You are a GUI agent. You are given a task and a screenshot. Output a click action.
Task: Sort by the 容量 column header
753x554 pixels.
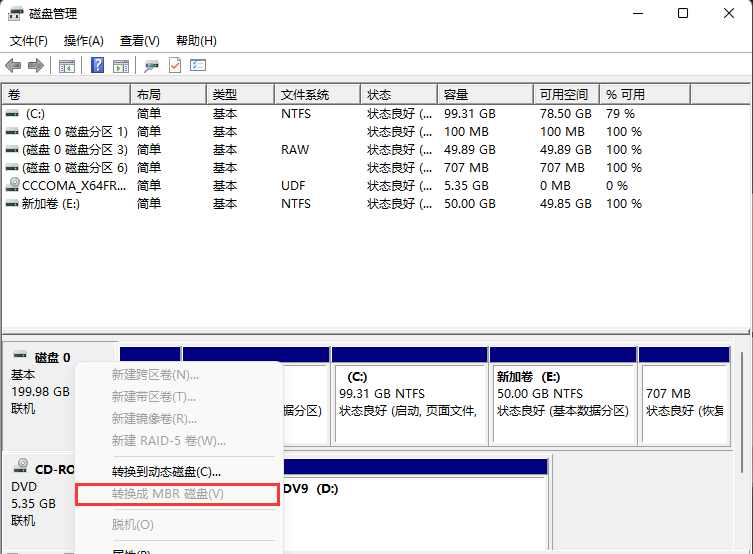456,94
